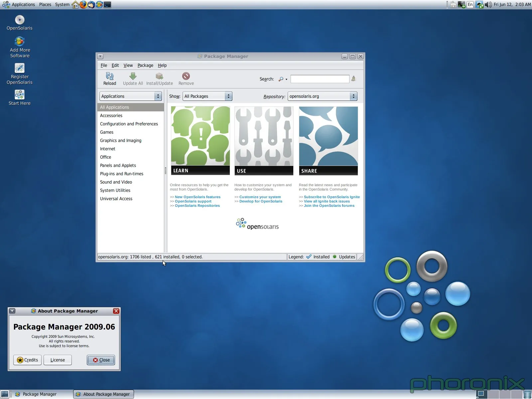Select Office category
The height and width of the screenshot is (399, 532).
point(131,157)
